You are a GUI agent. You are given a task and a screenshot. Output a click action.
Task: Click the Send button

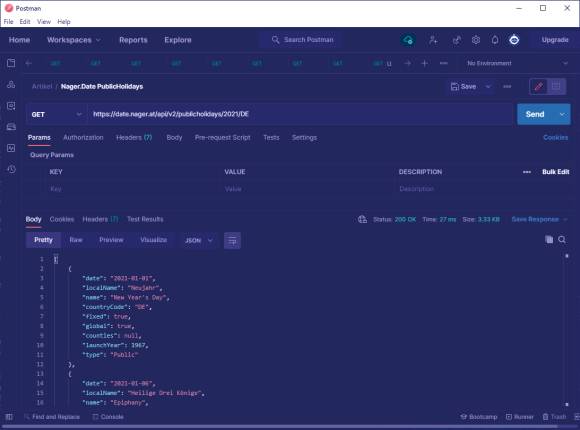tap(535, 114)
